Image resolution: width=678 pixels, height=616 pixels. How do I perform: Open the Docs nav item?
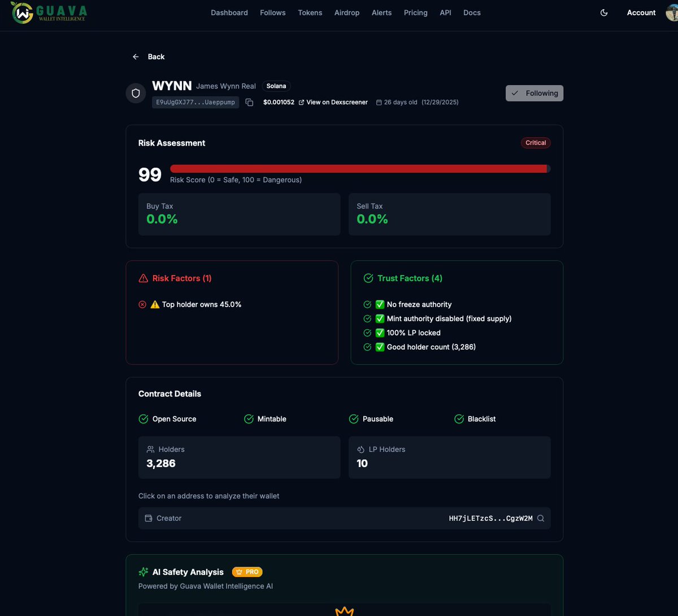[472, 12]
